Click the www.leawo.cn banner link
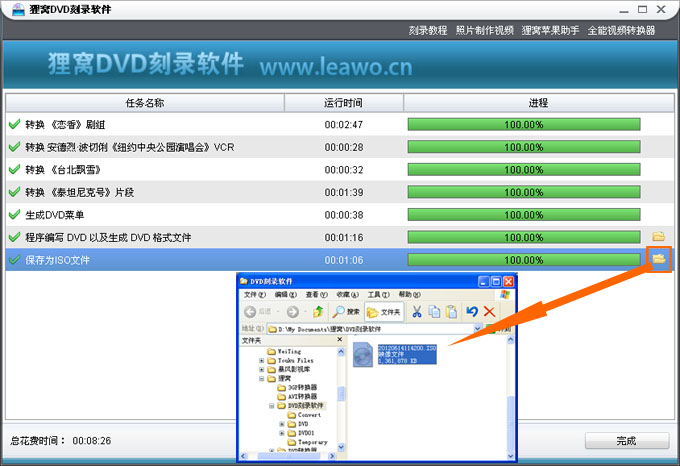This screenshot has width=680, height=466. 336,67
